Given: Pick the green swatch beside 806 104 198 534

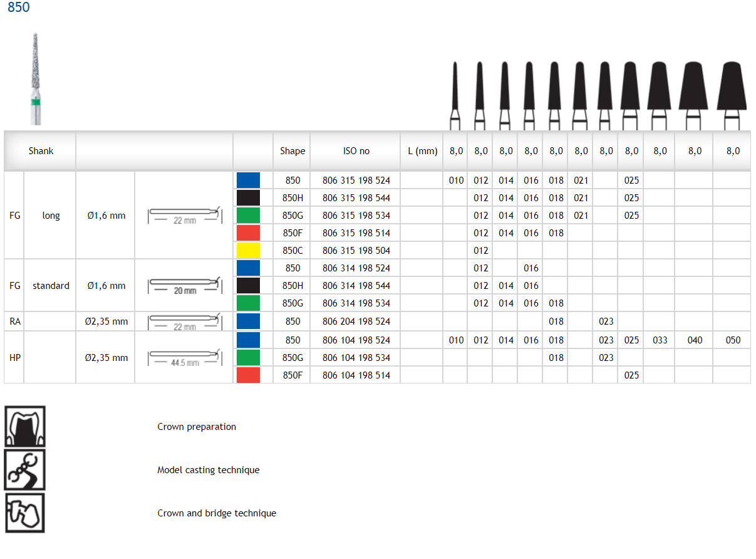Looking at the screenshot, I should (x=248, y=358).
